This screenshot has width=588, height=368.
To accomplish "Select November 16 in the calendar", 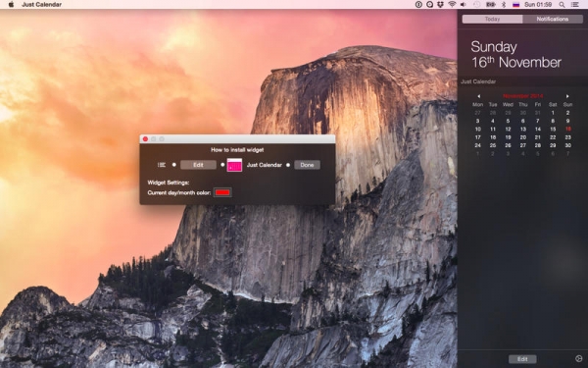I will pyautogui.click(x=568, y=129).
